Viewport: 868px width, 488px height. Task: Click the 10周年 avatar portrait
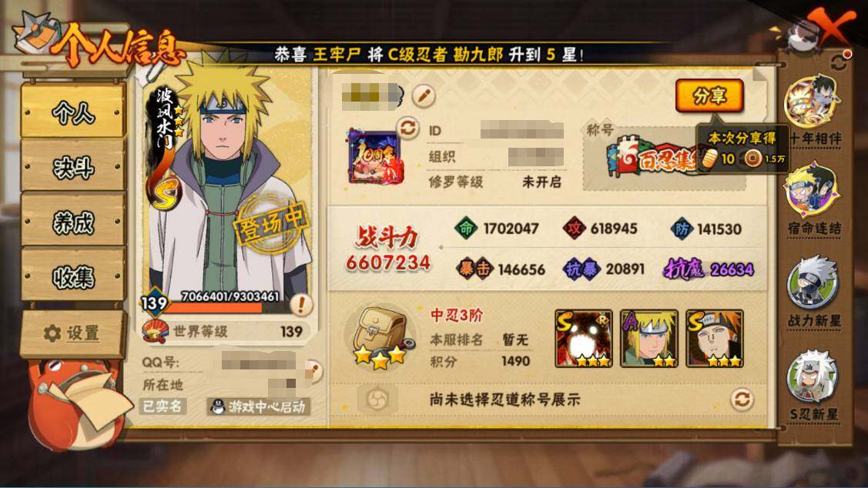[375, 156]
